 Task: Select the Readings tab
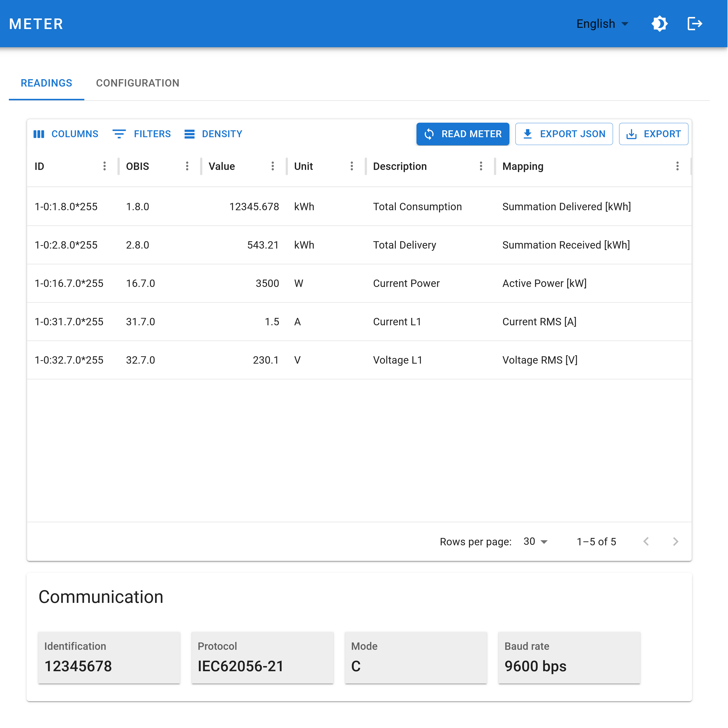(46, 83)
